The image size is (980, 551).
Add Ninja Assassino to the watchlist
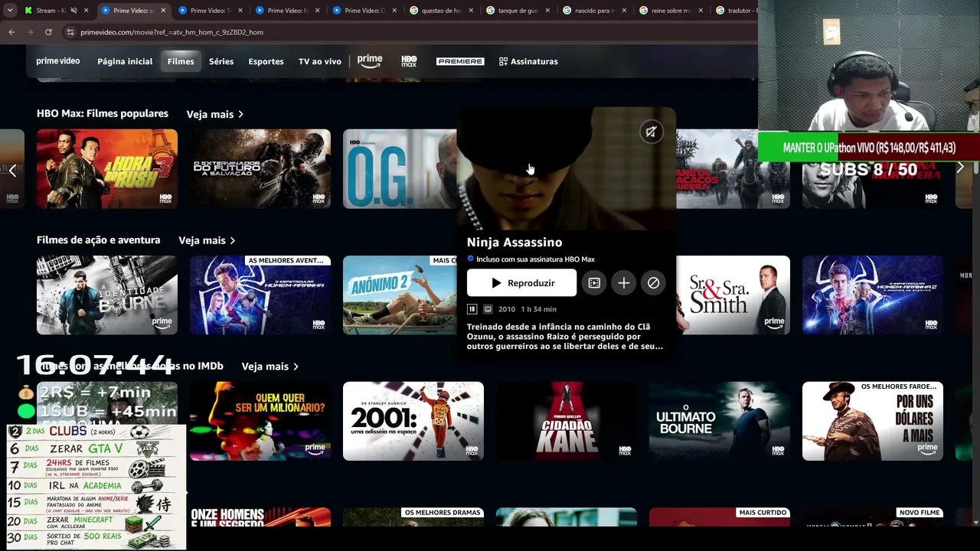[624, 283]
